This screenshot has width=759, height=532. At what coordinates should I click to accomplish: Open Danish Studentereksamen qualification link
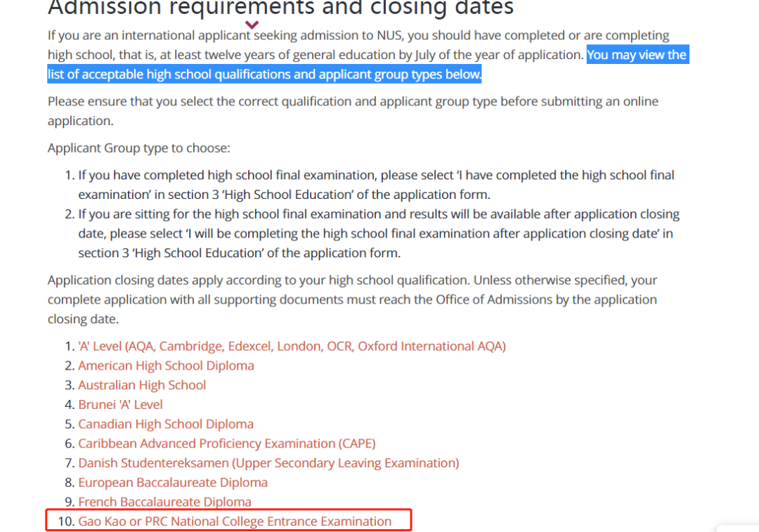(x=268, y=463)
